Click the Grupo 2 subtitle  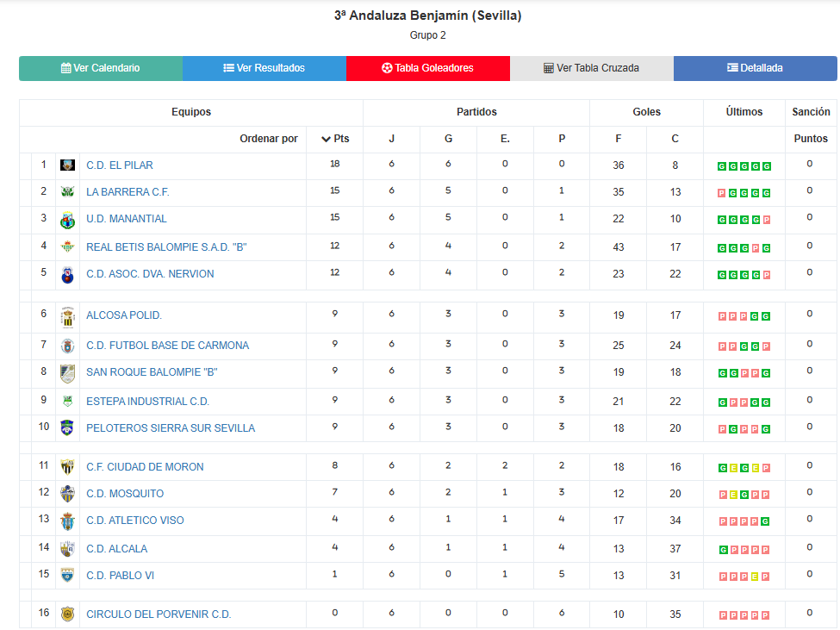pyautogui.click(x=427, y=35)
